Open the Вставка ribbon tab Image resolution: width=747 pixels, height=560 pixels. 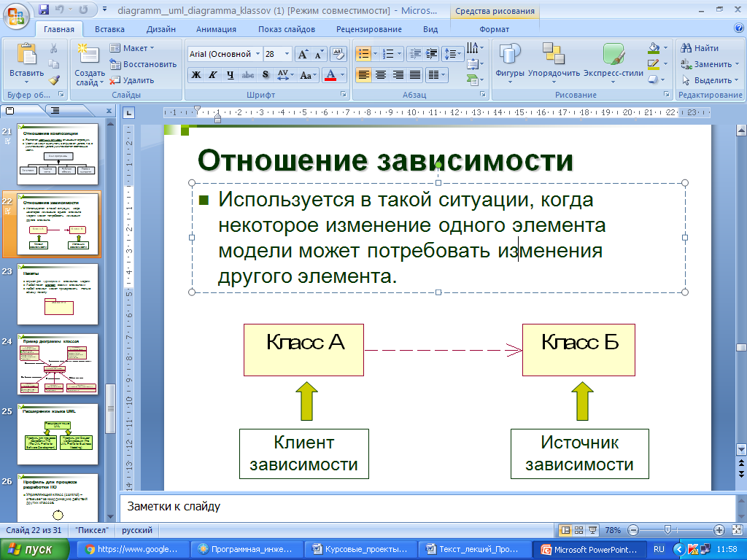[109, 29]
